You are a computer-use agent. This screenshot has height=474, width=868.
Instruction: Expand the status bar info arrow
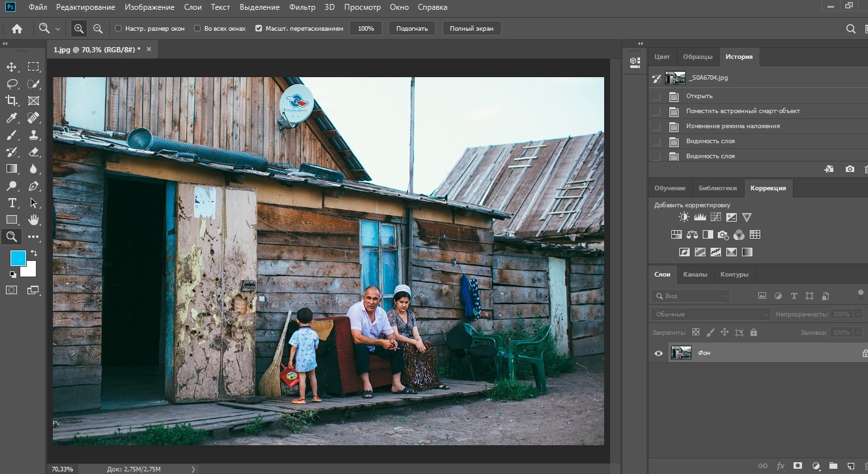coord(193,469)
